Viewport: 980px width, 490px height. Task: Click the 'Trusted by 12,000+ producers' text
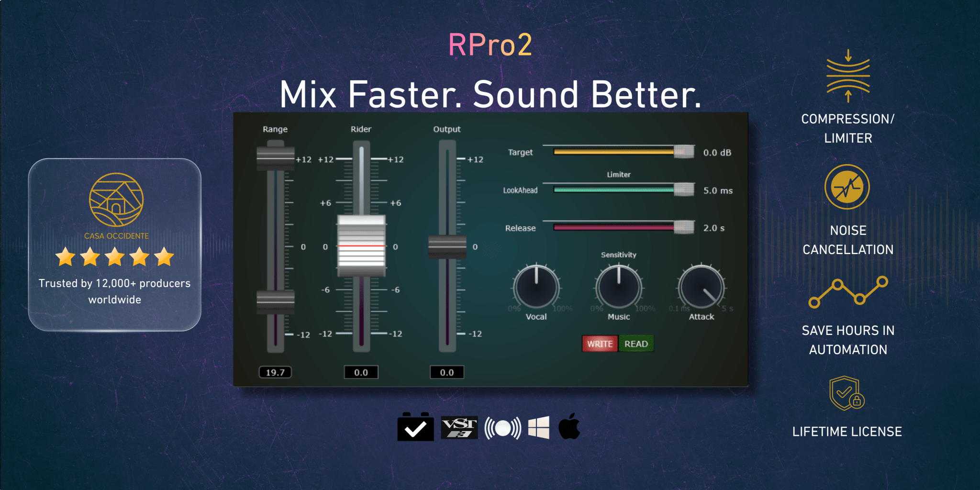point(115,283)
